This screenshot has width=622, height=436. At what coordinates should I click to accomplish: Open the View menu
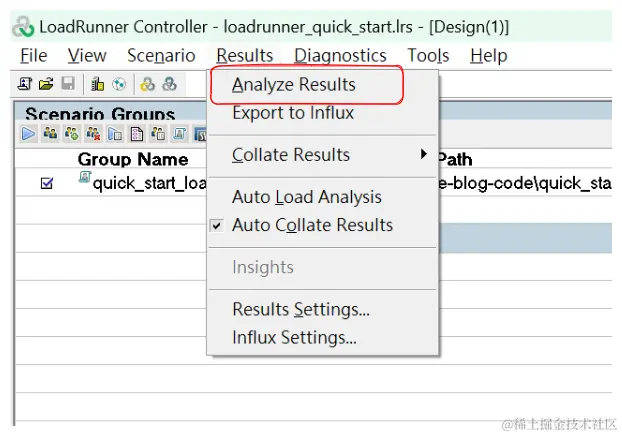coord(87,56)
